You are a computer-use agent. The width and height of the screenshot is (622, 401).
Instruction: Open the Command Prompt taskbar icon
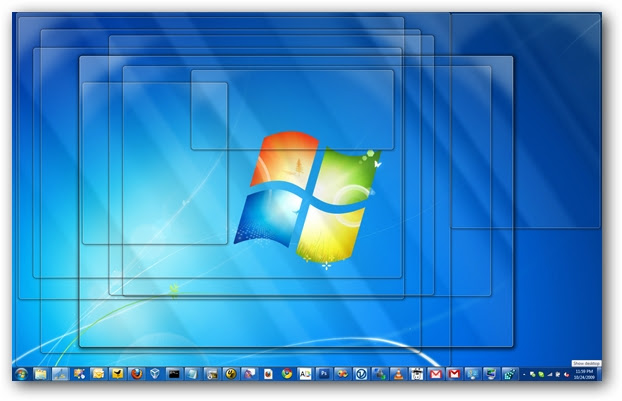[174, 374]
